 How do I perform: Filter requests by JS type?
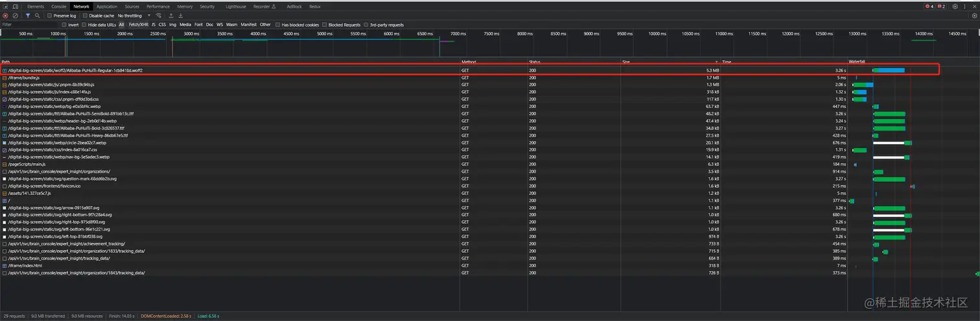click(x=154, y=25)
